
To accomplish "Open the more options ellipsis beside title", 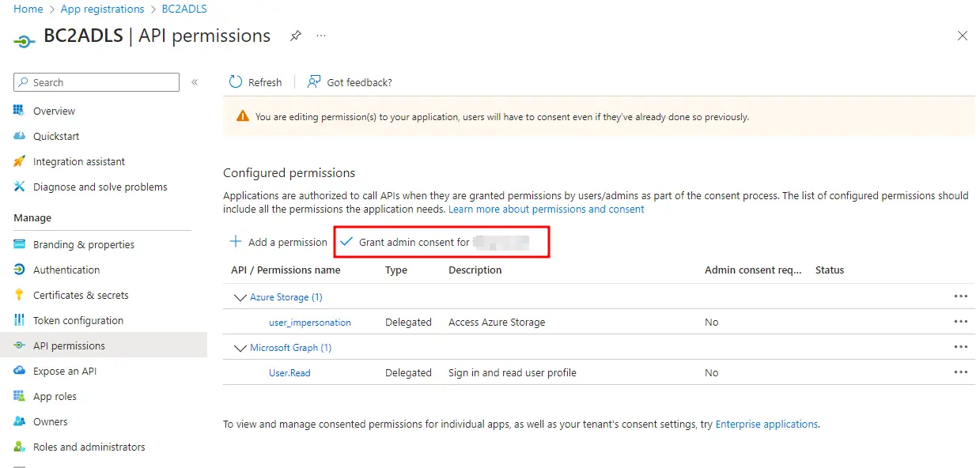I will [321, 36].
